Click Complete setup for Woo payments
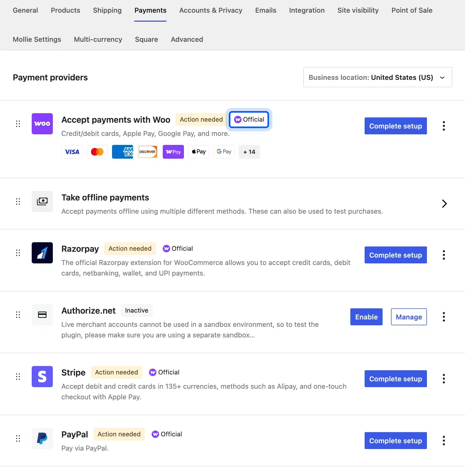The height and width of the screenshot is (476, 465). coord(396,126)
